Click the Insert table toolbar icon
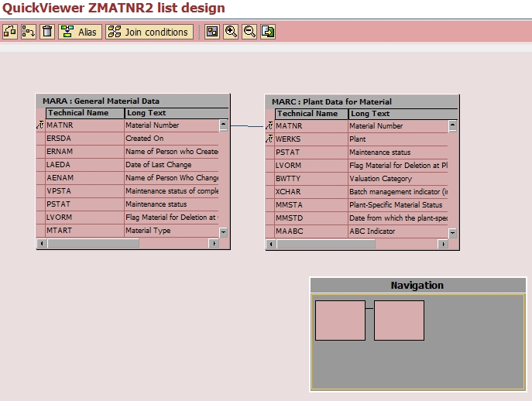This screenshot has height=401, width=532. tap(10, 32)
